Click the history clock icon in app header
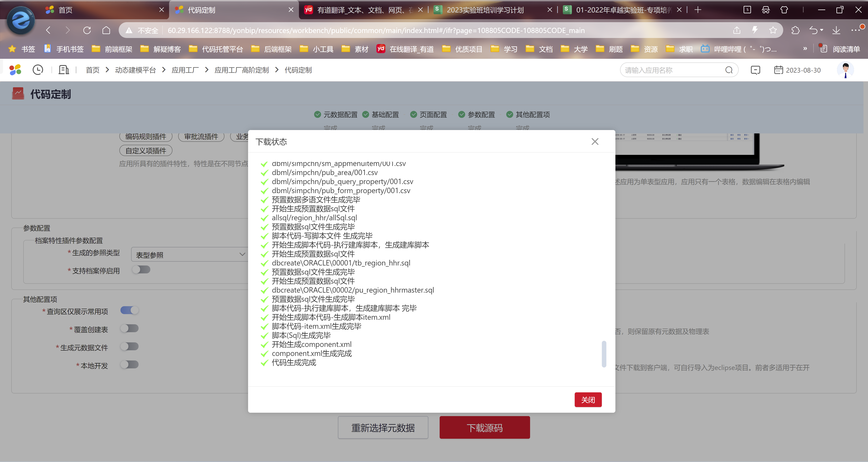Image resolution: width=868 pixels, height=462 pixels. pyautogui.click(x=38, y=70)
